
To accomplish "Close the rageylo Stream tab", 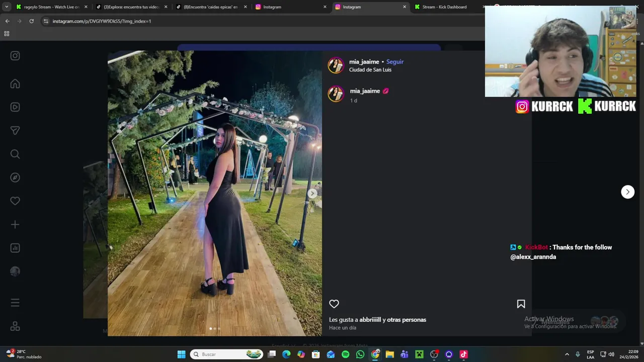I will (86, 7).
